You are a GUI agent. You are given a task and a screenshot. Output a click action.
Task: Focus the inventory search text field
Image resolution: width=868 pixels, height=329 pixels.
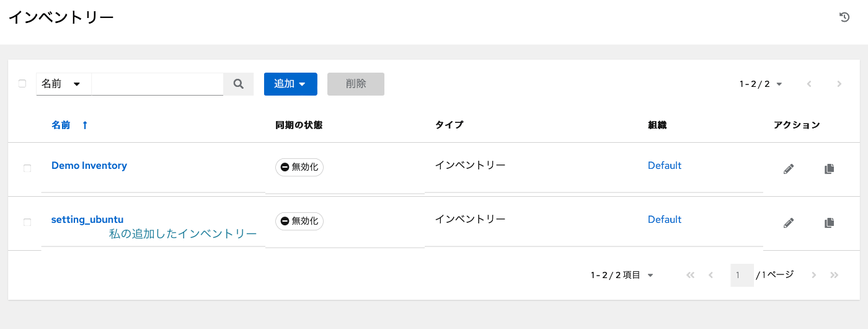157,84
